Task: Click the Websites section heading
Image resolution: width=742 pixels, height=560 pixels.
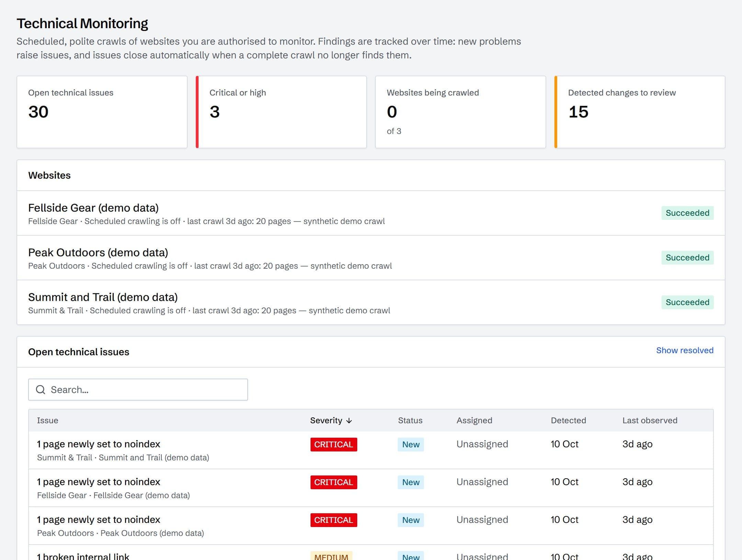Action: [49, 175]
